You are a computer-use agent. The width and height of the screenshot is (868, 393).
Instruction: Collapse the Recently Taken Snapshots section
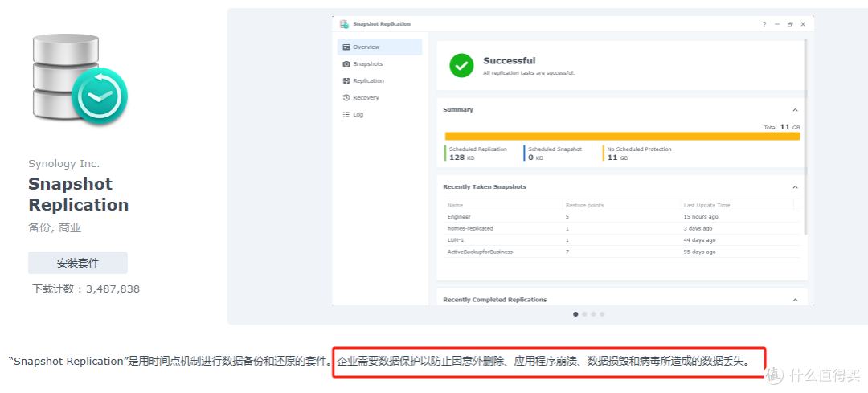point(795,187)
